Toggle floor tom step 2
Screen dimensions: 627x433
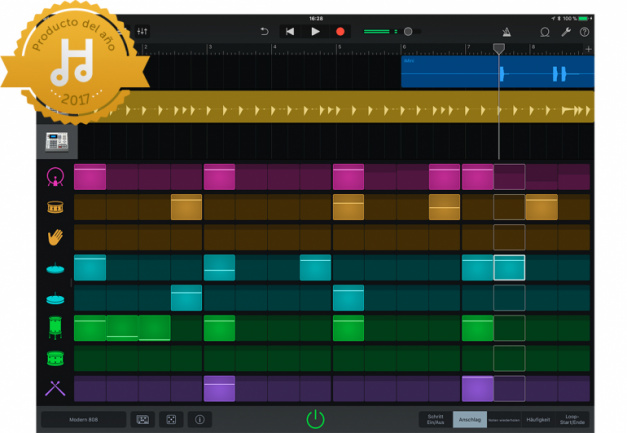point(122,328)
